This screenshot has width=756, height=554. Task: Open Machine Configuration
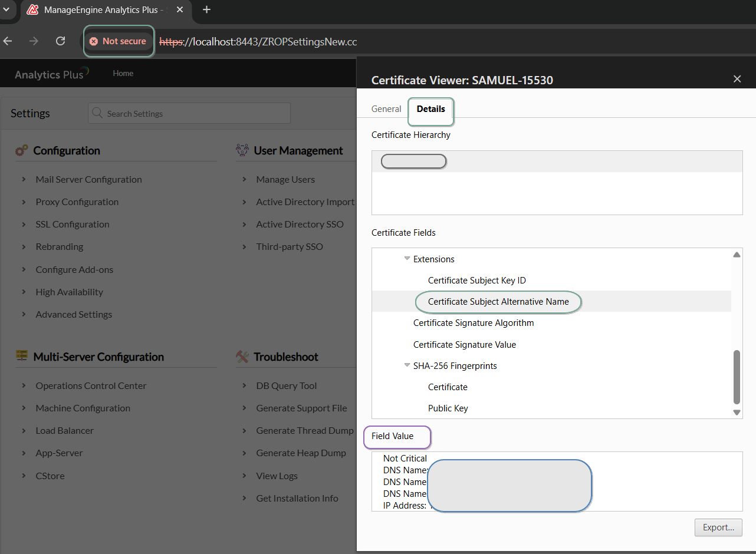click(83, 408)
